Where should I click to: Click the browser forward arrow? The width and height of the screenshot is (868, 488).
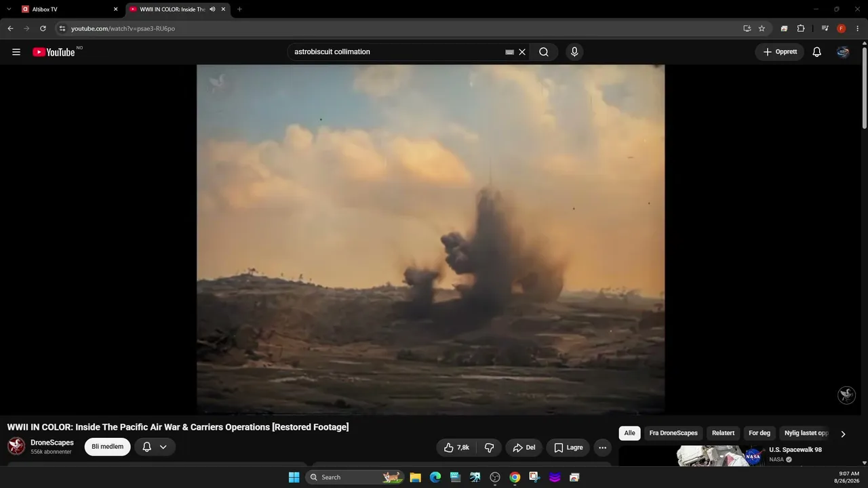26,28
